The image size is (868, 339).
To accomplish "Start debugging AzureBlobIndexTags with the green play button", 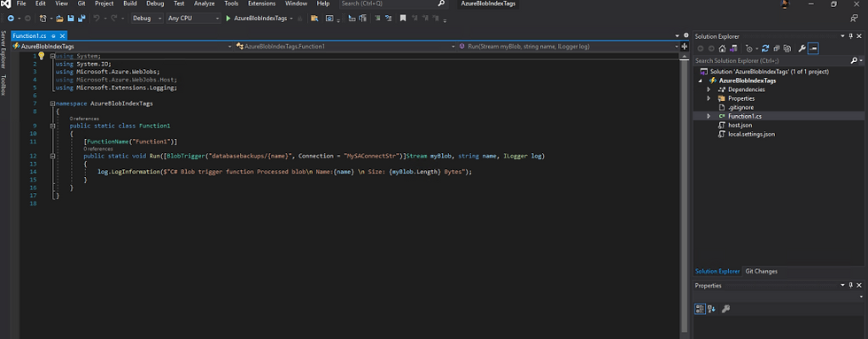I will [229, 19].
